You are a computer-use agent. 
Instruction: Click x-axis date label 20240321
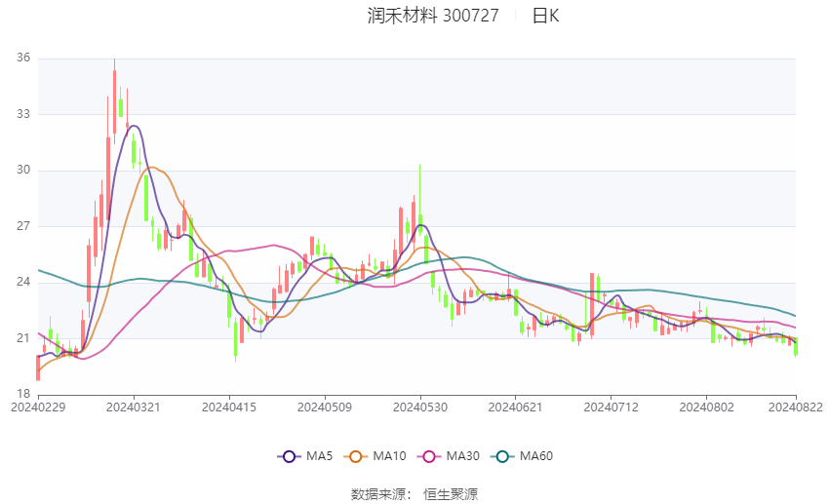pos(134,407)
